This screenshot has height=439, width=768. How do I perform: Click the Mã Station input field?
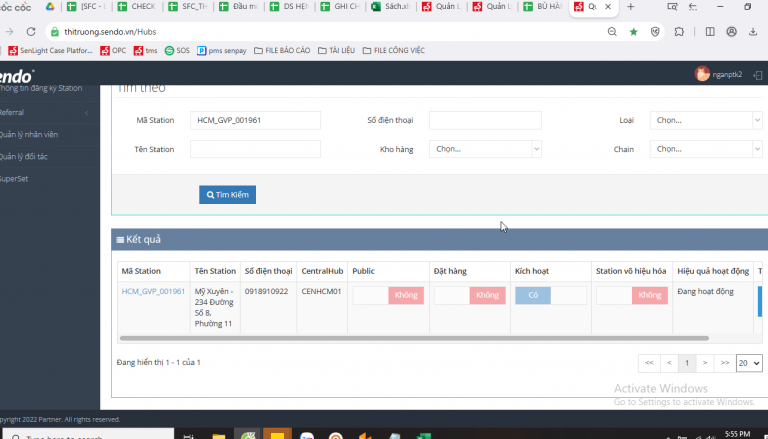(255, 120)
